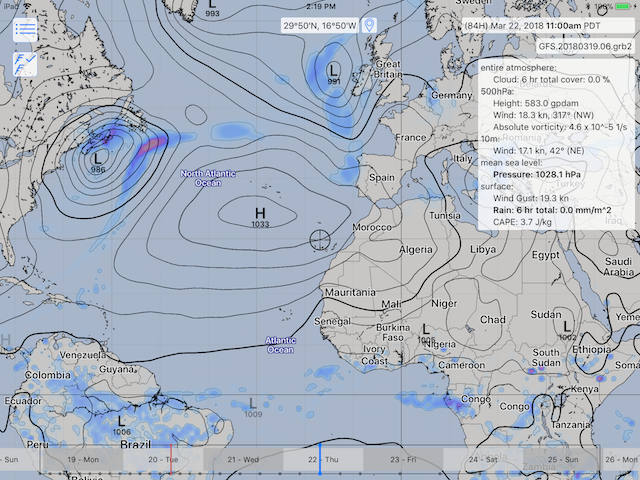Select 19 - Mon on the timeline
Viewport: 640px width, 480px height.
click(83, 460)
